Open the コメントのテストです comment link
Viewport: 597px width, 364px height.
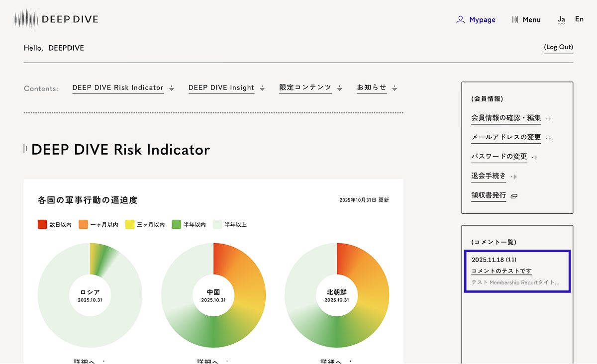(x=501, y=271)
